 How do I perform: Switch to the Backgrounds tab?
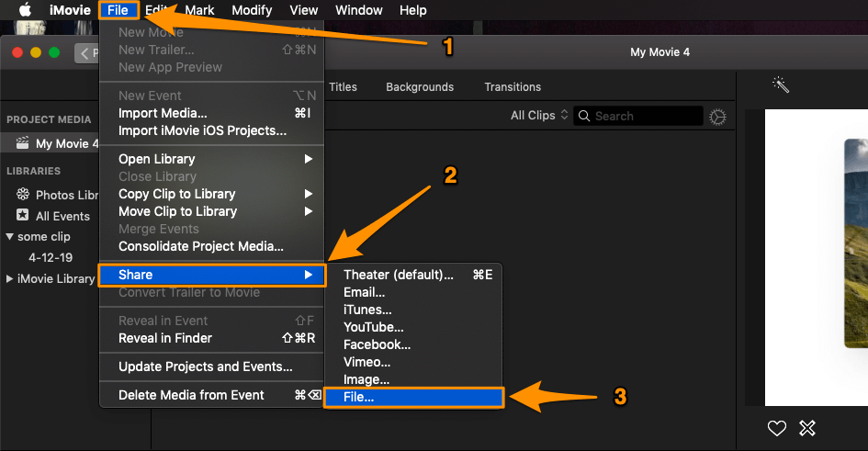click(419, 87)
